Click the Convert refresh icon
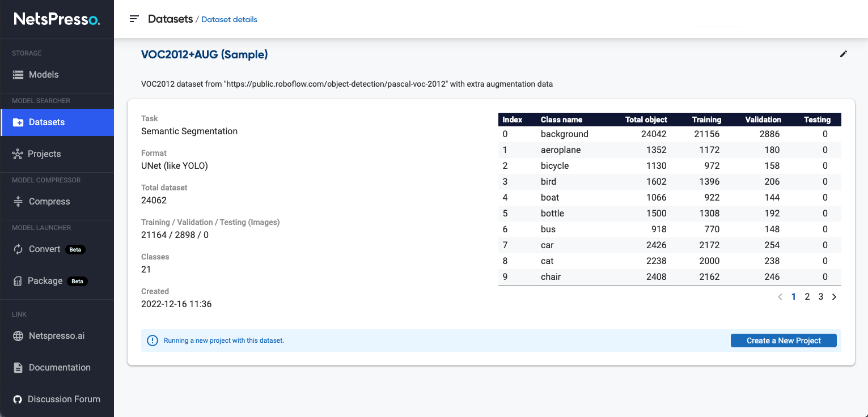The width and height of the screenshot is (868, 417). pos(18,249)
